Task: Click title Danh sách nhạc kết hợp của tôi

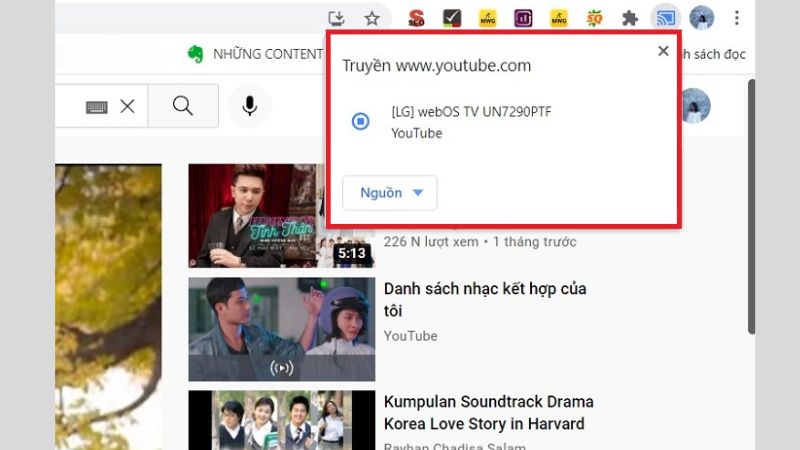Action: tap(485, 299)
